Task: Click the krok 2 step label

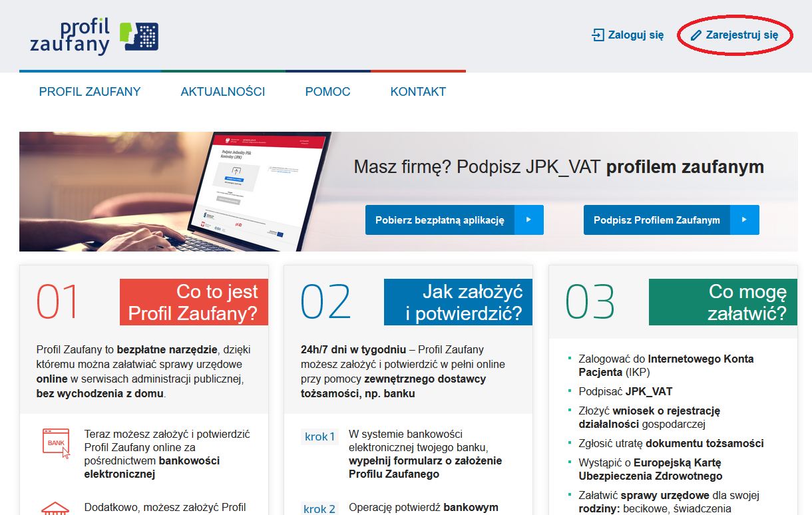Action: [319, 508]
